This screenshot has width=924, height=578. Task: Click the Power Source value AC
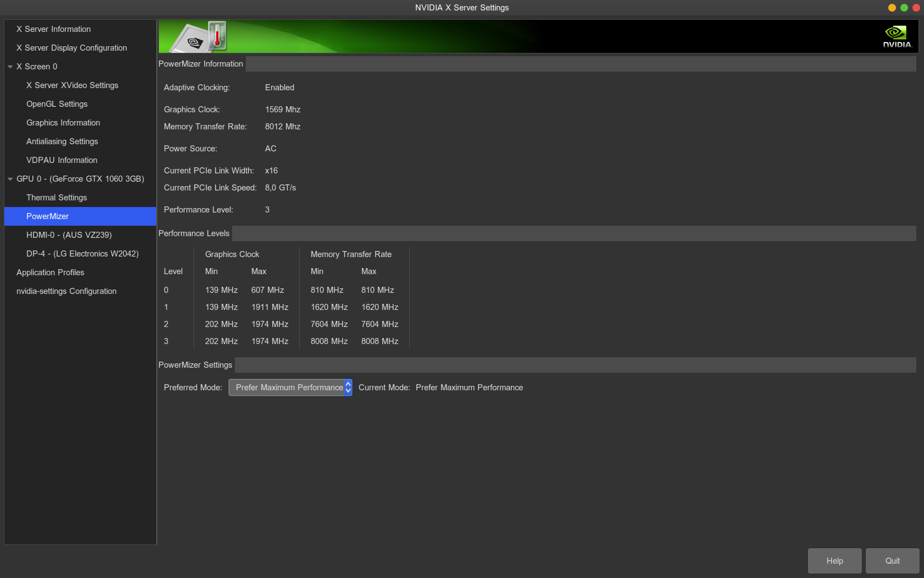pyautogui.click(x=271, y=149)
